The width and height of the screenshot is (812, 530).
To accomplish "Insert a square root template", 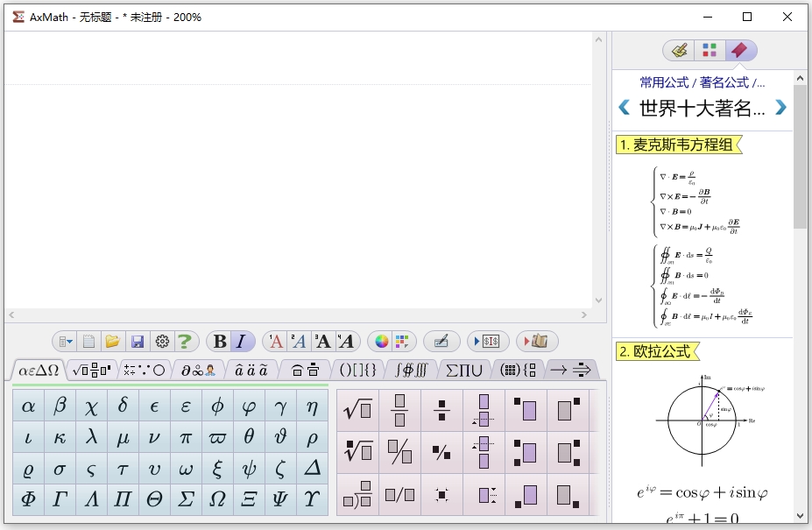I will tap(357, 410).
